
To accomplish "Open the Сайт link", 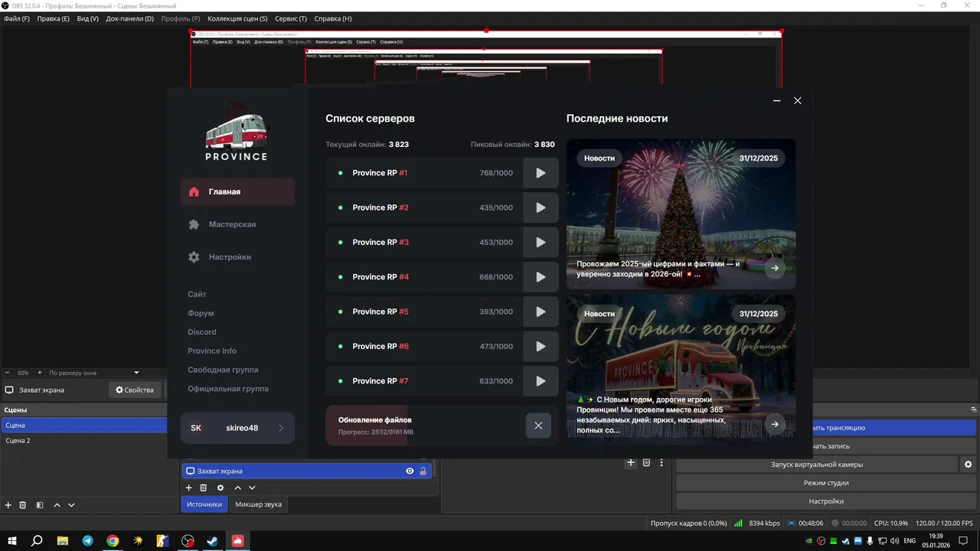I will point(197,295).
